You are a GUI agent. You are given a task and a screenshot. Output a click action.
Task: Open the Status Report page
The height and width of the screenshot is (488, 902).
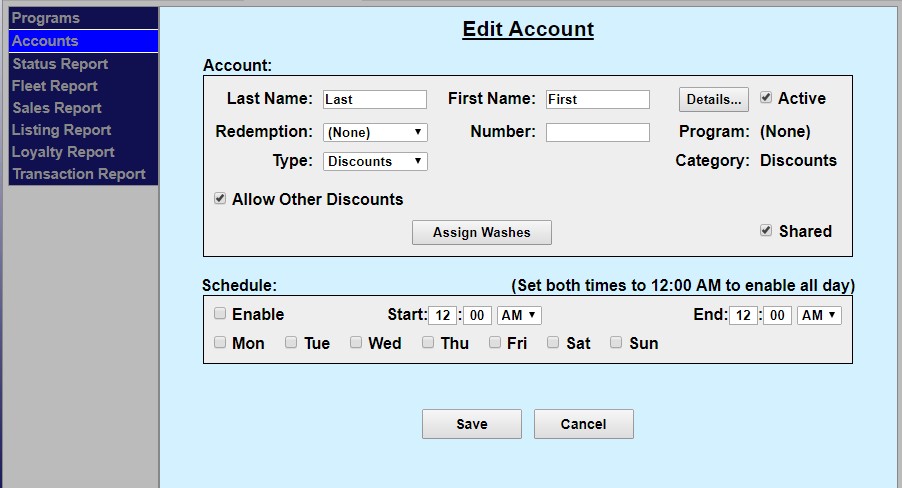[x=60, y=64]
